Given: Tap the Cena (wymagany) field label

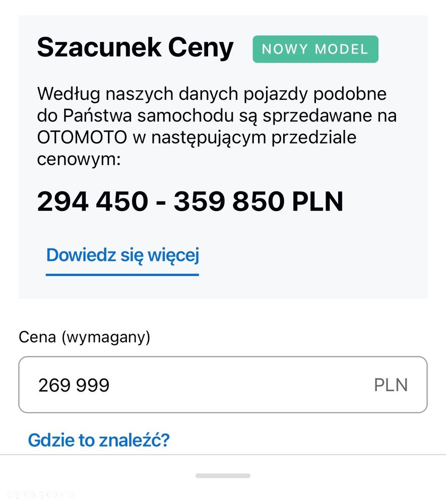Looking at the screenshot, I should click(84, 337).
